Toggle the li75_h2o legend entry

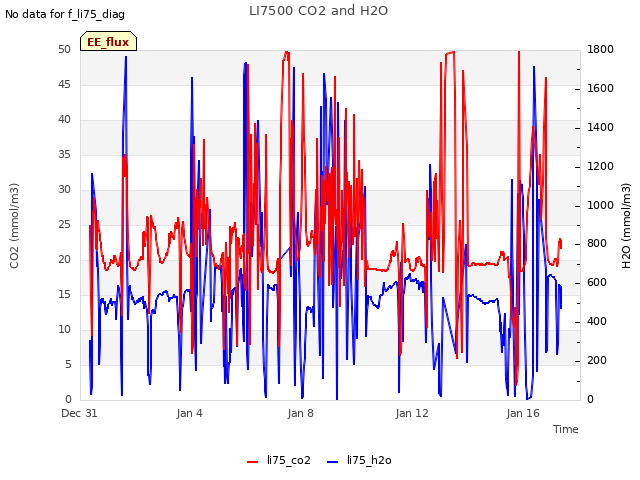[x=359, y=460]
